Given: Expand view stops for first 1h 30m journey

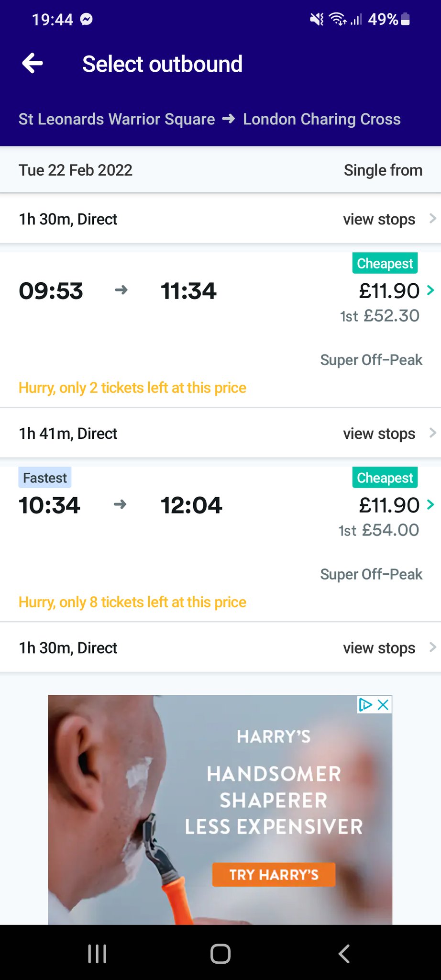Looking at the screenshot, I should click(x=388, y=219).
